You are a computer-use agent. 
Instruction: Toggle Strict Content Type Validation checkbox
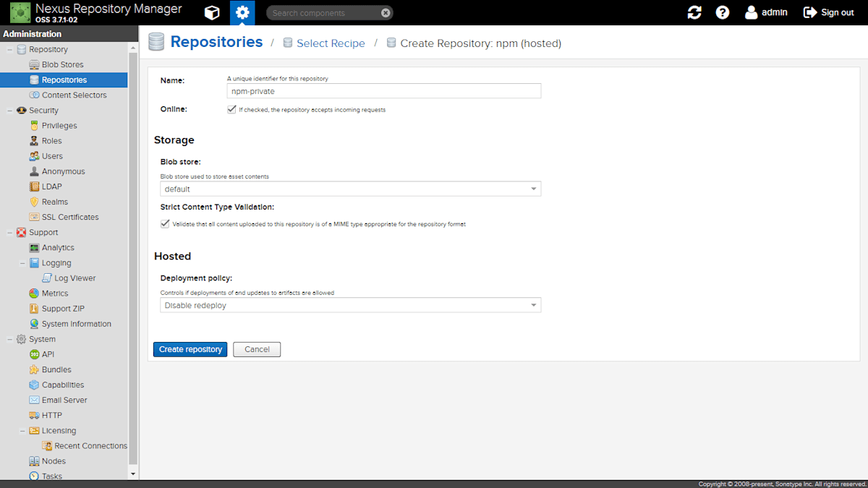coord(165,224)
